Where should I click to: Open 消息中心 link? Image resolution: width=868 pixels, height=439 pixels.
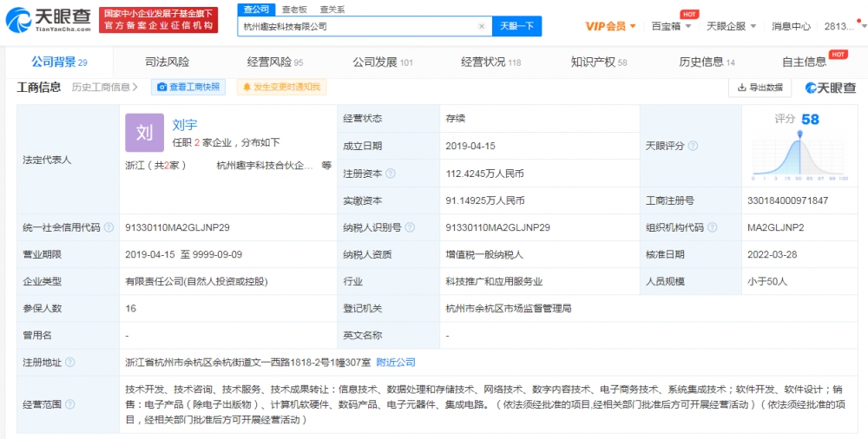[791, 26]
